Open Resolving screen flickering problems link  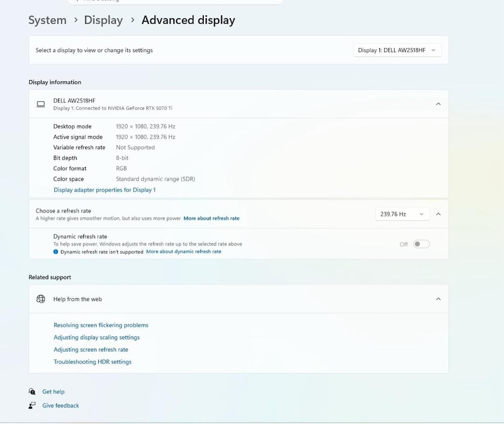click(101, 325)
